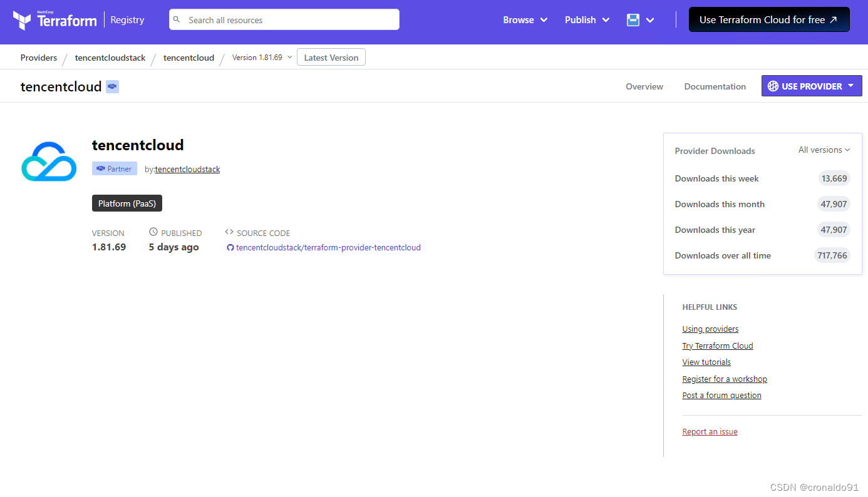Screen dimensions: 868x497
Task: Click inside the Search all resources field
Action: pyautogui.click(x=282, y=19)
